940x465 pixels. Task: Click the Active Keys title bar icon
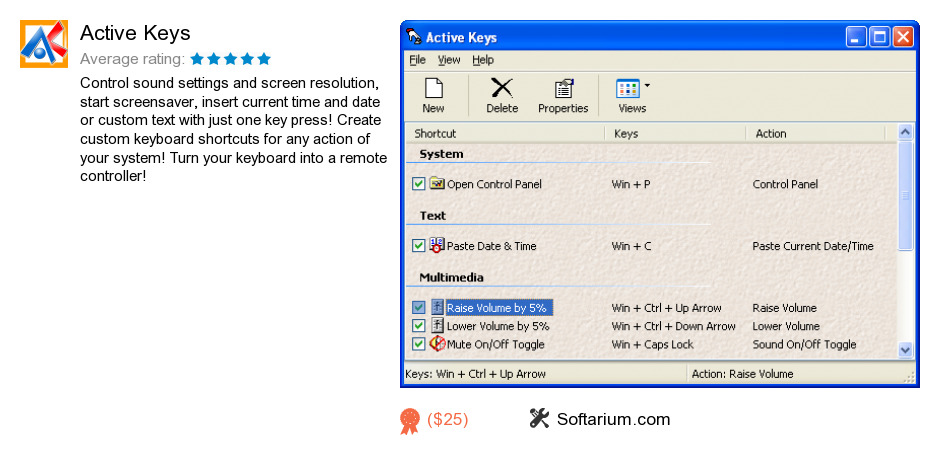point(414,37)
